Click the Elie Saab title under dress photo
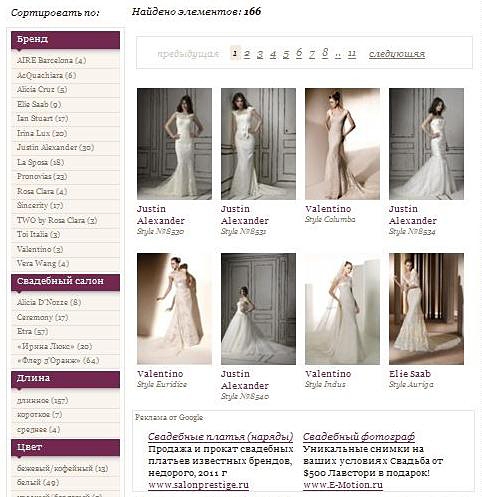This screenshot has width=482, height=497. [410, 374]
